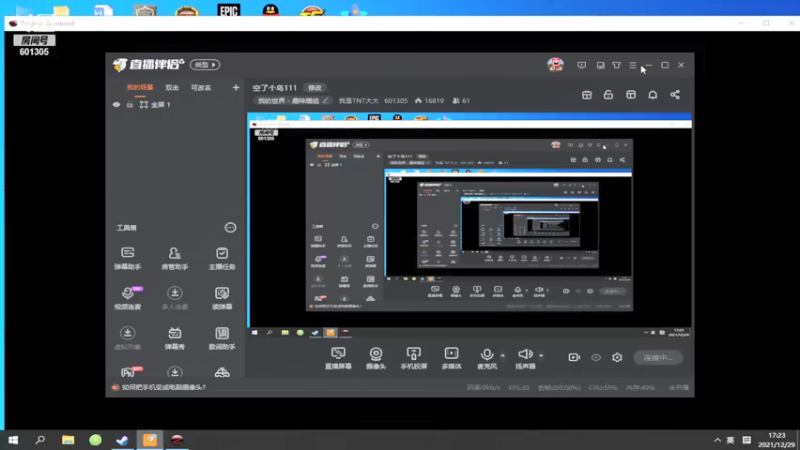This screenshot has height=450, width=800.
Task: Add 直播屏幕 screen capture source
Action: point(338,358)
